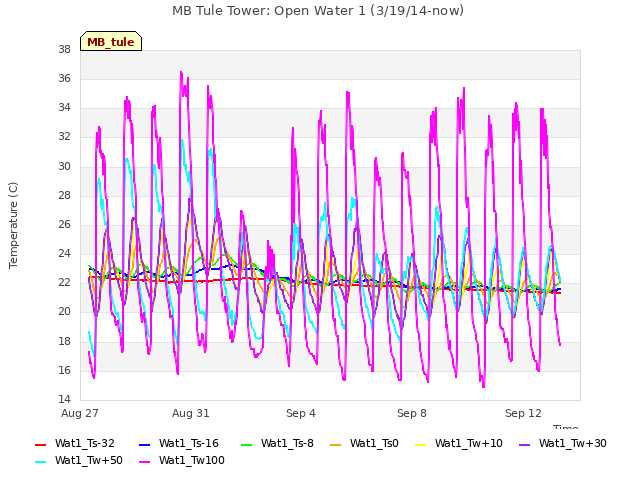The width and height of the screenshot is (640, 480).
Task: Select the Wat1_Tw100 legend label
Action: coord(192,460)
